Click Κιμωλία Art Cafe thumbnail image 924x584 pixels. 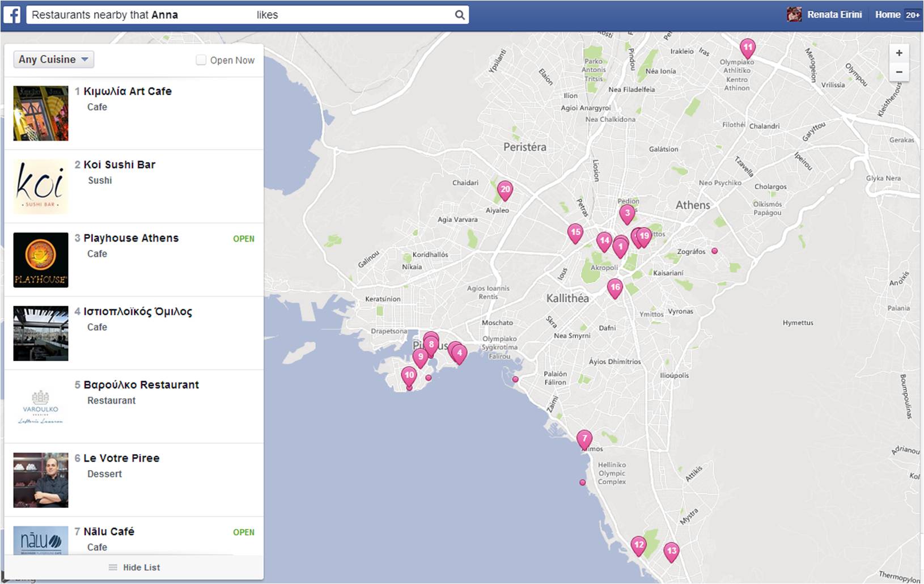tap(41, 113)
